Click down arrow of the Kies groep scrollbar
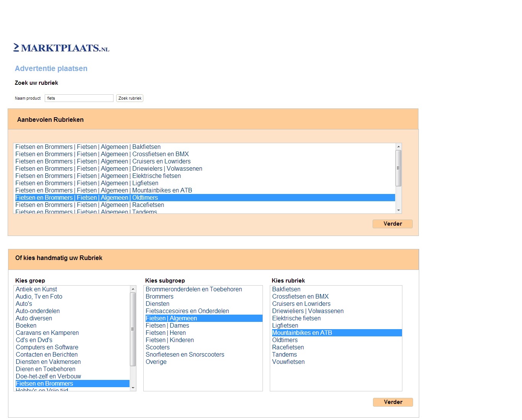522x420 pixels. pyautogui.click(x=133, y=388)
